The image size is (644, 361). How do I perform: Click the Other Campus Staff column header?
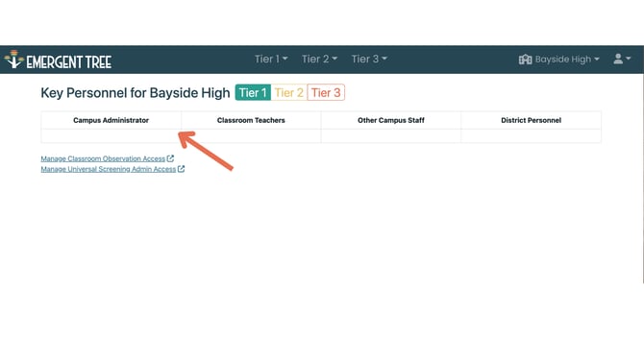[x=391, y=120]
